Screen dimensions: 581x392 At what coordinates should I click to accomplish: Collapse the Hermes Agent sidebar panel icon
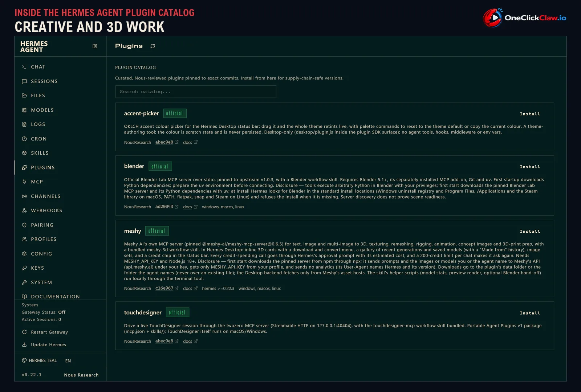[x=95, y=46]
